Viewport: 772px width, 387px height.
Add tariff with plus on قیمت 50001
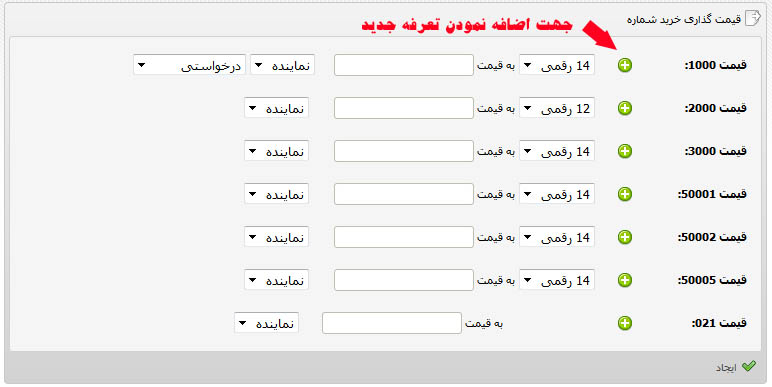pyautogui.click(x=625, y=194)
